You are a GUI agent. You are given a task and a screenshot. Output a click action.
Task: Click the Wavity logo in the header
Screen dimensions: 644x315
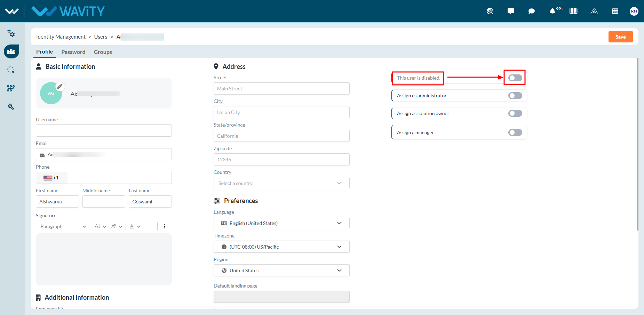coord(68,11)
